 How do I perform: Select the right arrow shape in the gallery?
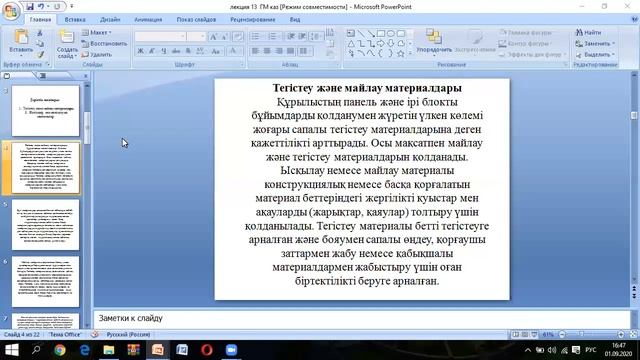381,43
